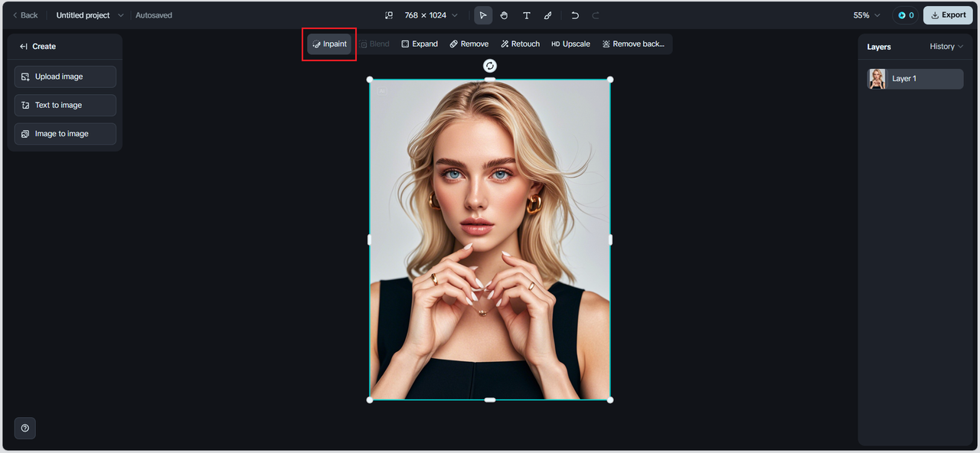Click Upload image
This screenshot has height=453, width=980.
[65, 77]
